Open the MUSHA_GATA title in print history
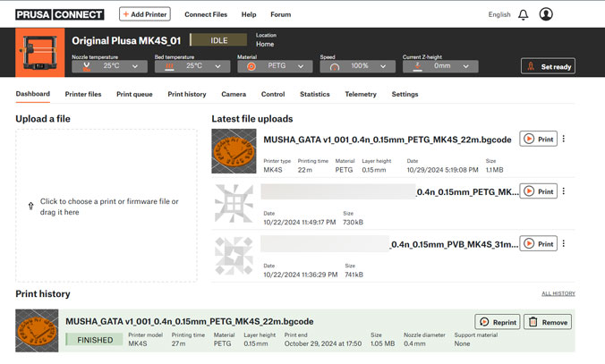 point(190,321)
